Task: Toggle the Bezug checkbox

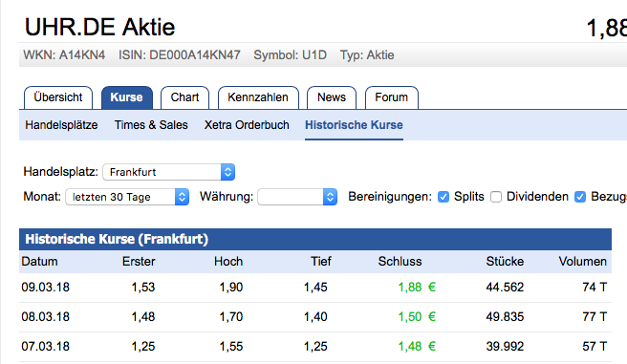Action: (x=580, y=197)
